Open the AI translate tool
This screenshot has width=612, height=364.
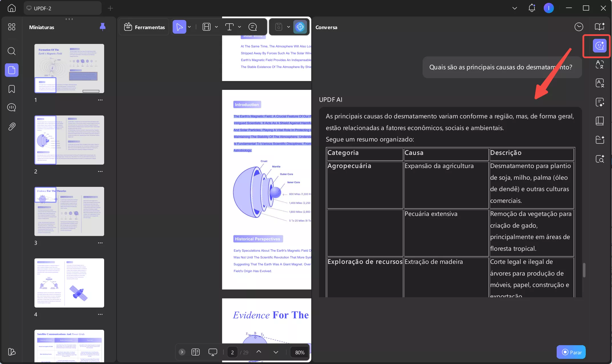pos(600,64)
